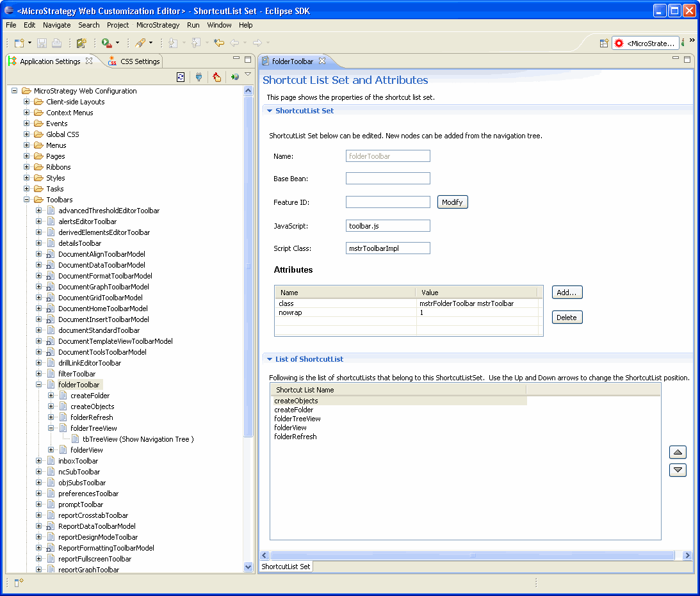700x596 pixels.
Task: Close the folderToolbar editor tab
Action: pos(322,61)
